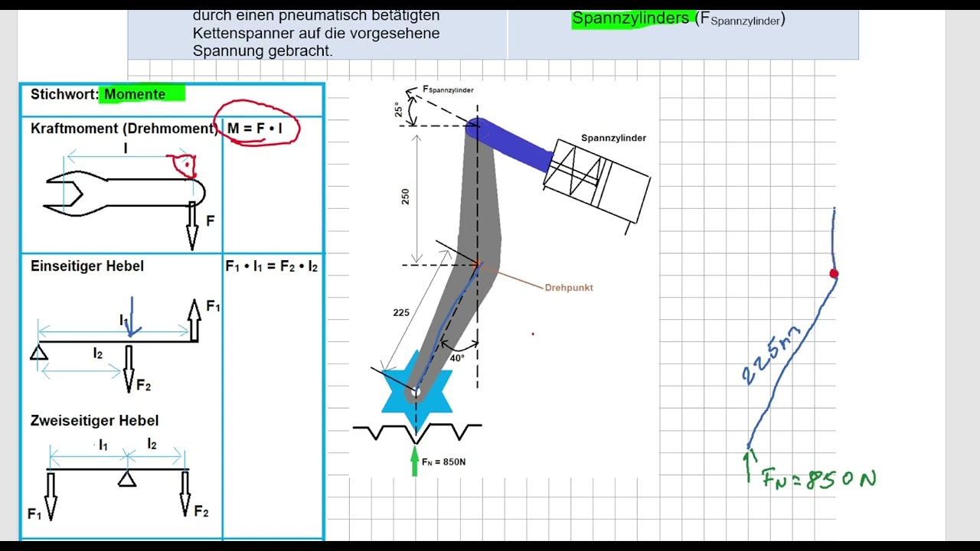The width and height of the screenshot is (980, 551).
Task: Click the "Spannzylinder" label above the cylinder
Action: pos(613,138)
